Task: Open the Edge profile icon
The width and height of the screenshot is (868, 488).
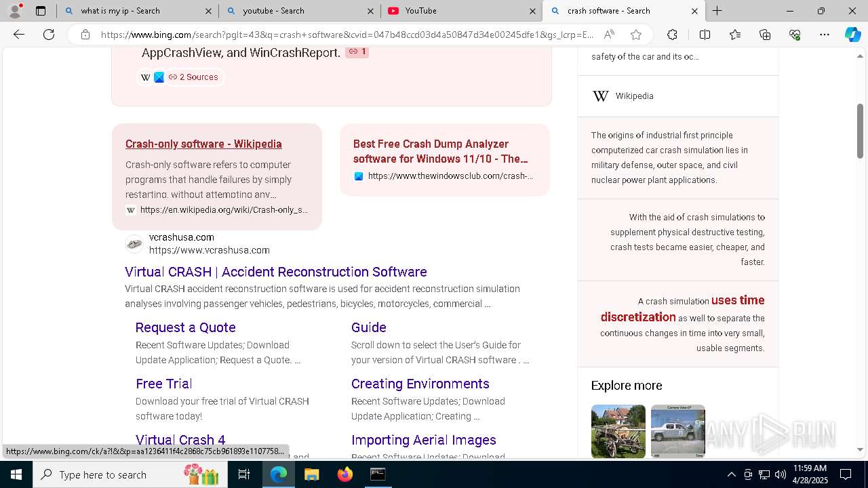Action: pyautogui.click(x=15, y=11)
